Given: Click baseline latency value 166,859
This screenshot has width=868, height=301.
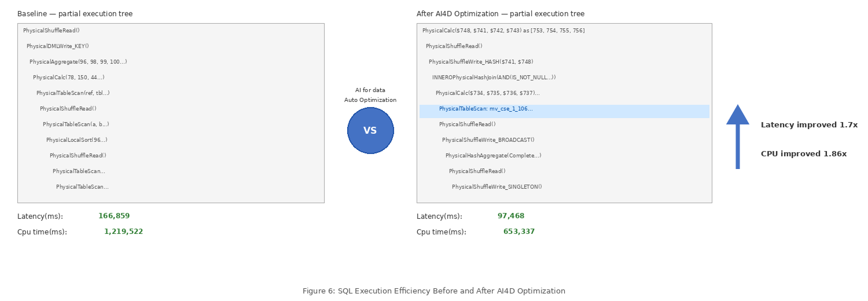Looking at the screenshot, I should (x=114, y=216).
